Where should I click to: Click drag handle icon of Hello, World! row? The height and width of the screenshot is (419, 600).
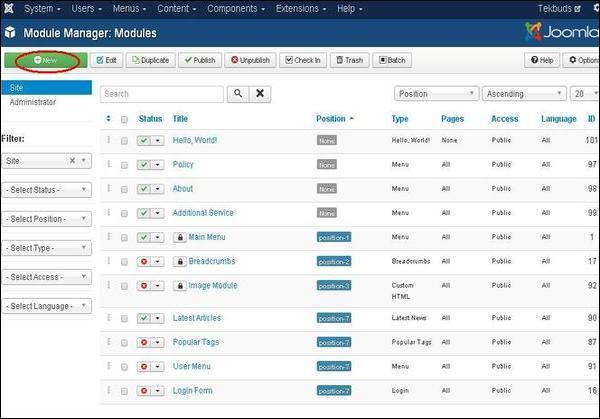pyautogui.click(x=109, y=140)
